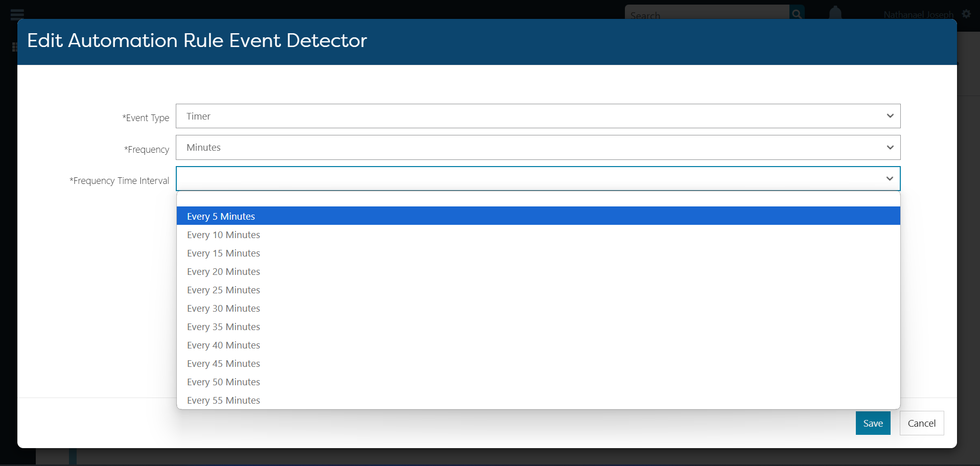Save the automation rule event detector
Viewport: 980px width, 466px height.
pos(873,423)
